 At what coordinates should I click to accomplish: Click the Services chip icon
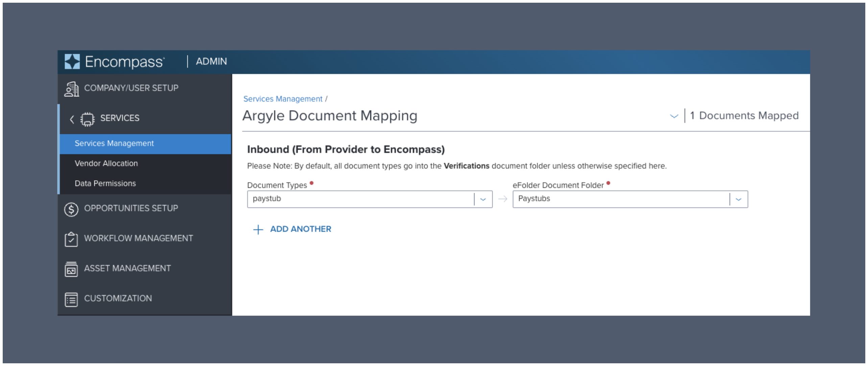87,118
